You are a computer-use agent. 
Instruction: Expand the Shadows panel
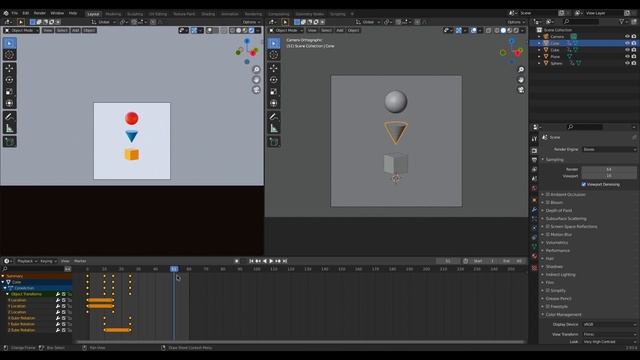(x=554, y=267)
